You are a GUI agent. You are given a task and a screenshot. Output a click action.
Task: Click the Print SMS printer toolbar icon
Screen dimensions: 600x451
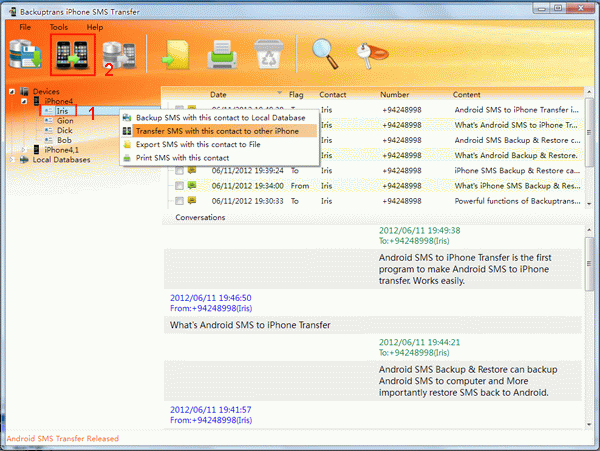pos(222,55)
